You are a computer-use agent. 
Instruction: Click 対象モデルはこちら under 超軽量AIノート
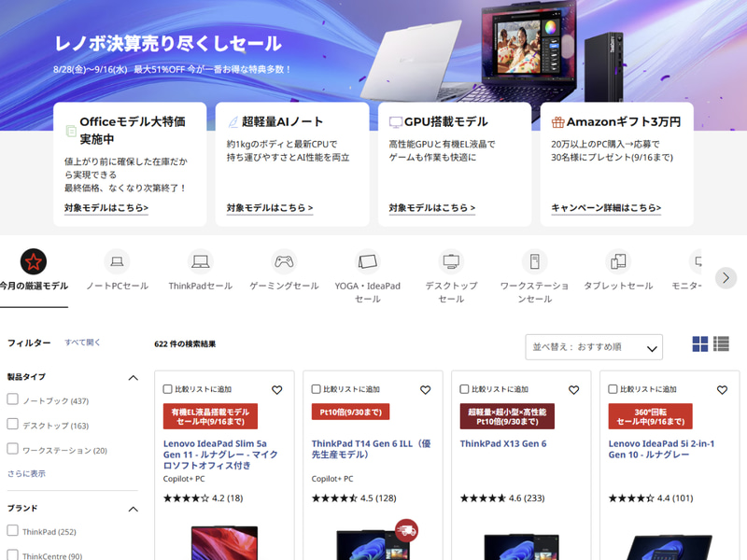pyautogui.click(x=270, y=207)
